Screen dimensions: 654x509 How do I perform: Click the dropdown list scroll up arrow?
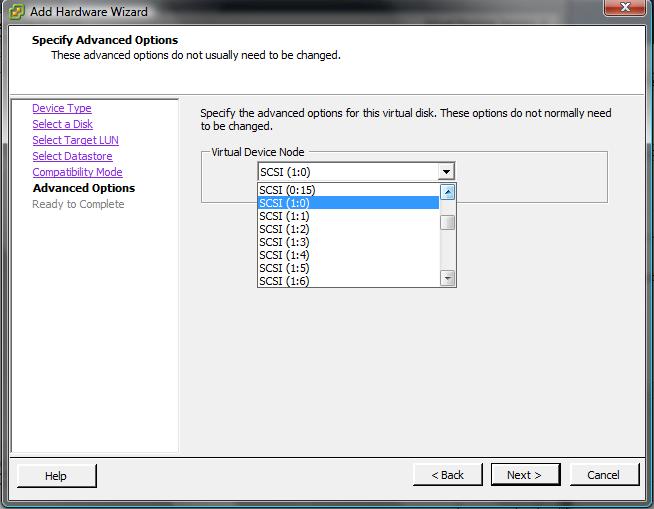tap(448, 192)
